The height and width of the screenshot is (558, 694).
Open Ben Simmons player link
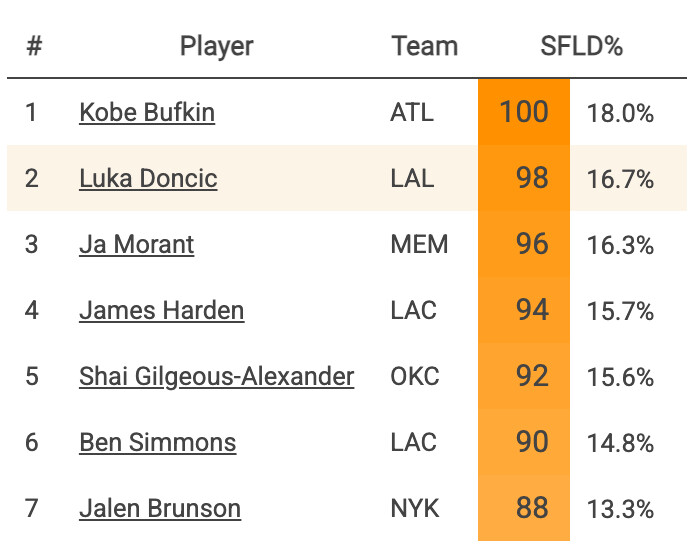157,442
